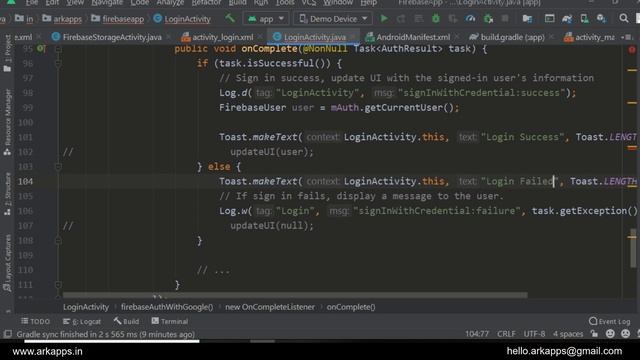Collapse the else block fold on line 103
This screenshot has height=360, width=640.
(x=58, y=167)
